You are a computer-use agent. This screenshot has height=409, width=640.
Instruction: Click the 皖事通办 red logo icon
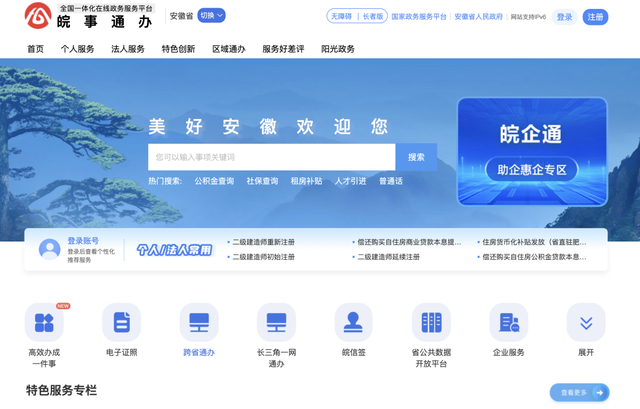click(38, 16)
